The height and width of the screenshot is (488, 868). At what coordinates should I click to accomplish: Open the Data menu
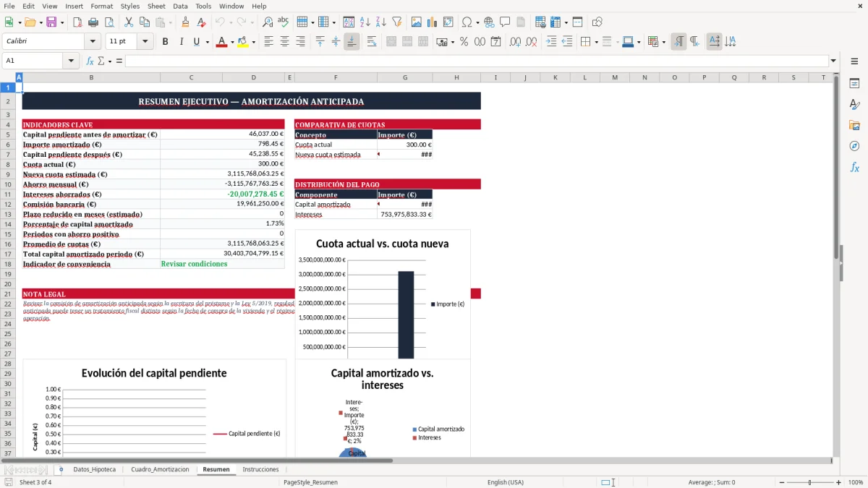(x=180, y=6)
